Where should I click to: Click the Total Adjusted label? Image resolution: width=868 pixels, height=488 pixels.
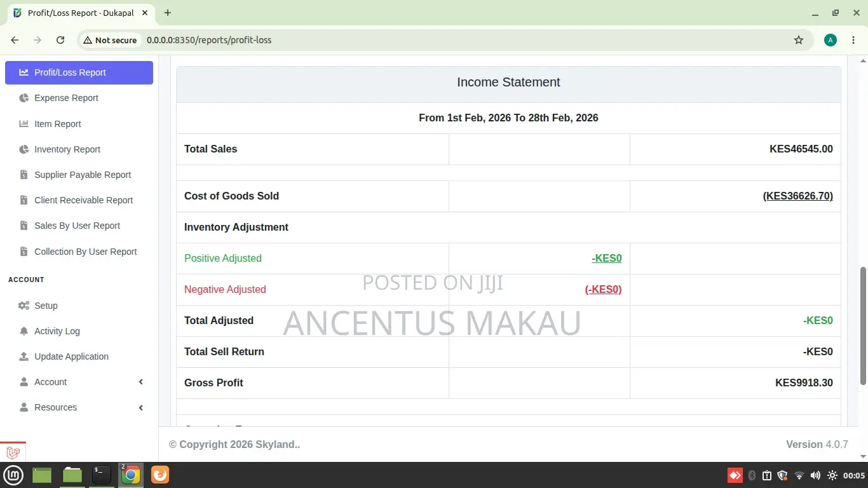[219, 320]
